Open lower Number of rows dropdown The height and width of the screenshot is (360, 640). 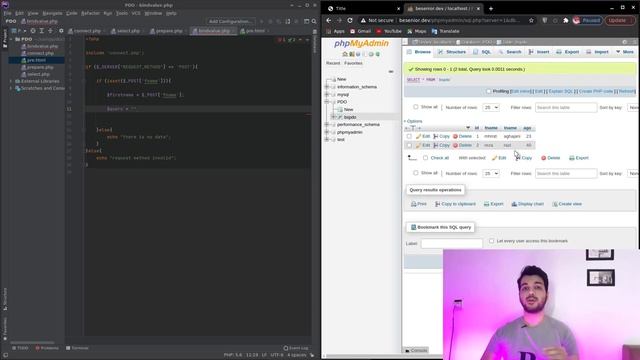click(x=491, y=173)
